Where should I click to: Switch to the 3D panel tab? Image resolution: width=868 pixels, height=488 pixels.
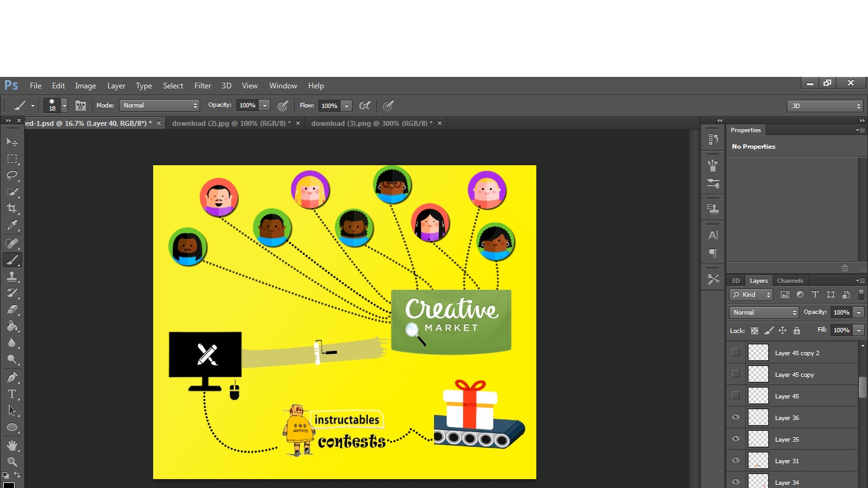[735, 280]
